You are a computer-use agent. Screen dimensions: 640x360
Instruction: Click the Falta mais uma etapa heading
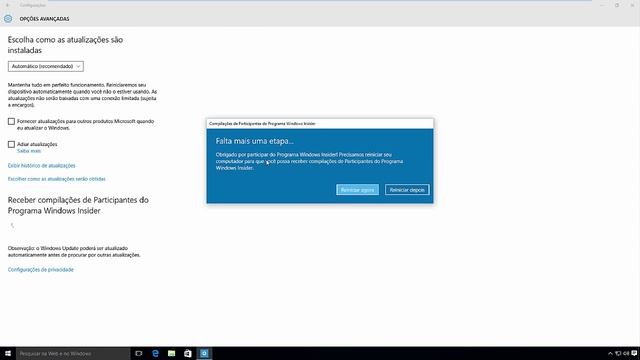[x=255, y=141]
